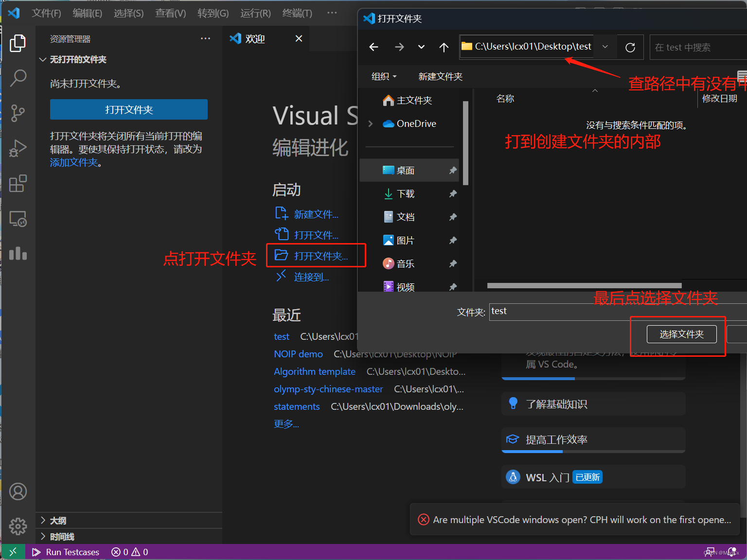
Task: Select 桌面 in navigation pane
Action: tap(409, 170)
